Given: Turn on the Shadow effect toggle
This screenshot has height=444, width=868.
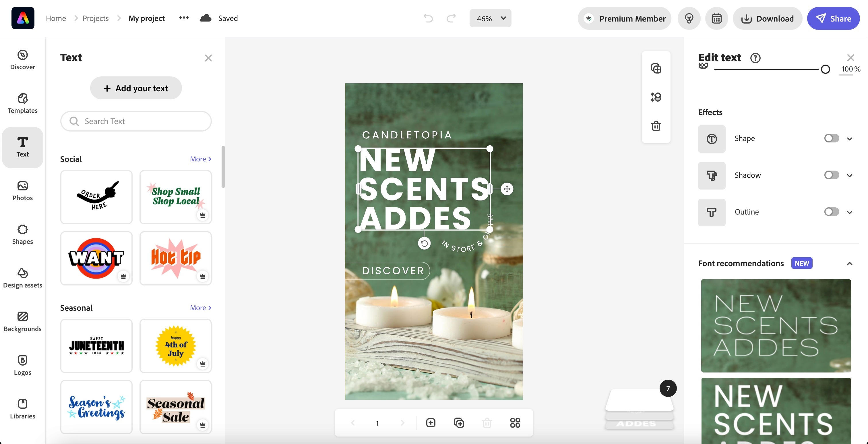Looking at the screenshot, I should point(831,175).
